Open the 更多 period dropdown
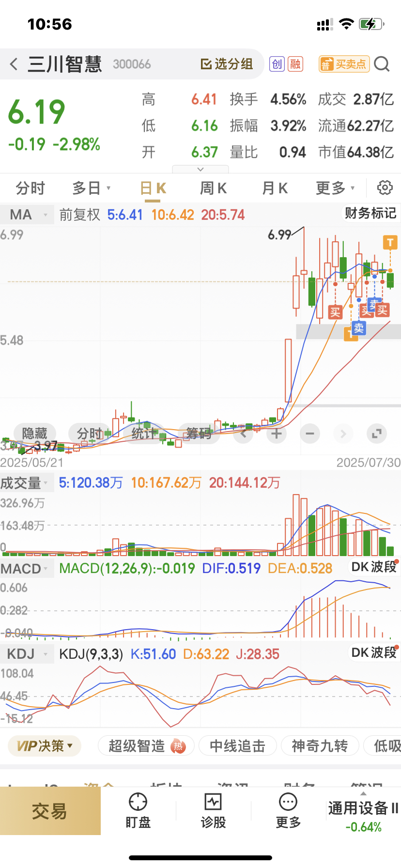Screen dimensions: 401x868 (335, 188)
